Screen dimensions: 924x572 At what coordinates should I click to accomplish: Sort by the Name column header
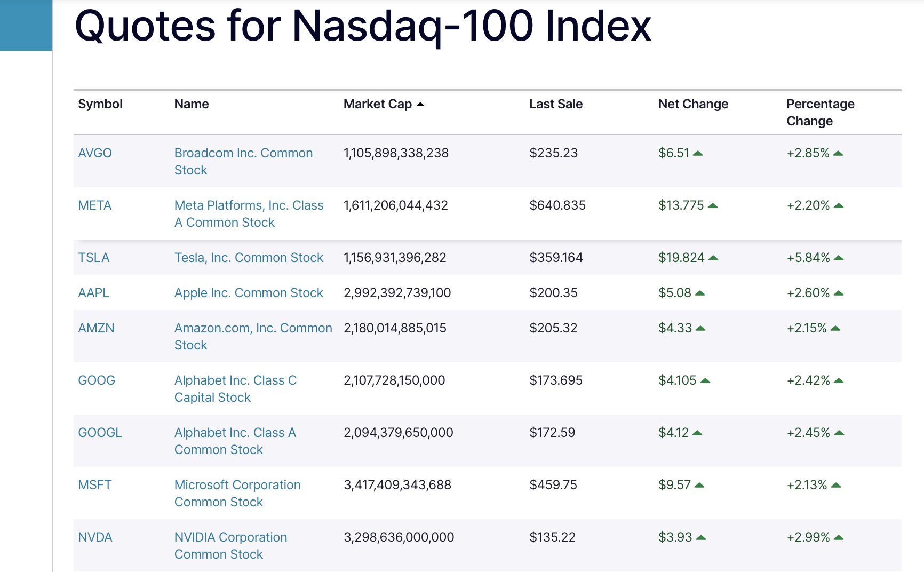192,104
